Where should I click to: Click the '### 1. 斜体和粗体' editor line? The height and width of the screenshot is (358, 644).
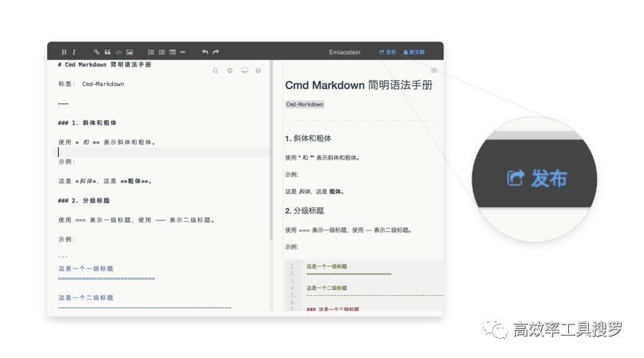[87, 123]
